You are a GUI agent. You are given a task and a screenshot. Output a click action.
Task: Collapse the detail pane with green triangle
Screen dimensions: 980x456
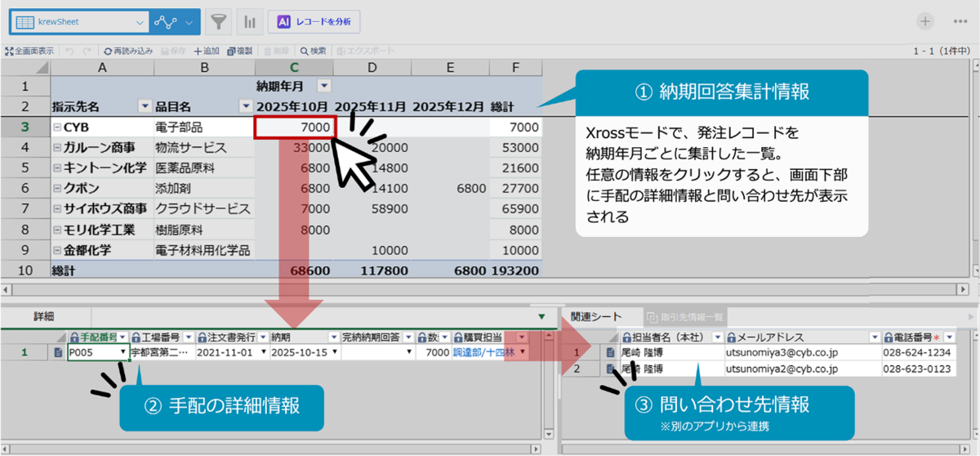click(541, 316)
